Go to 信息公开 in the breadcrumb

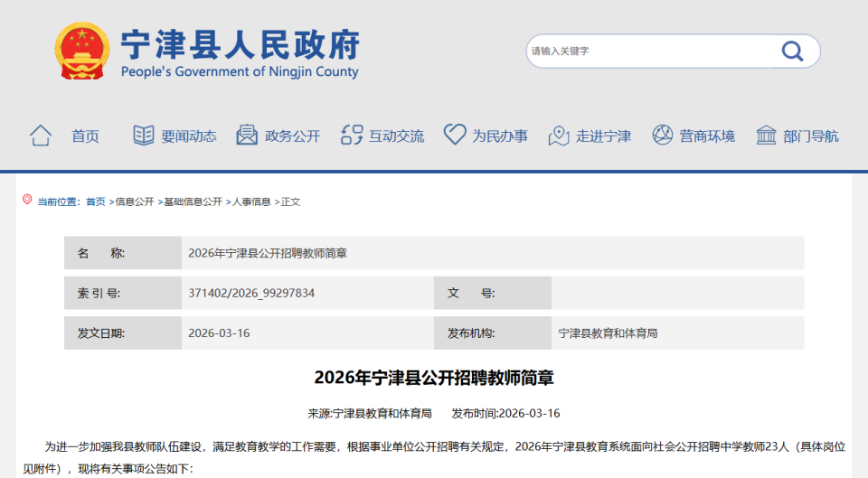135,202
